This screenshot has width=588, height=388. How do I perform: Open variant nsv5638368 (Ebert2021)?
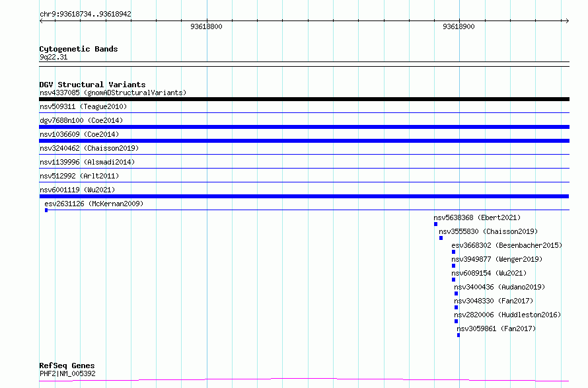tap(477, 217)
